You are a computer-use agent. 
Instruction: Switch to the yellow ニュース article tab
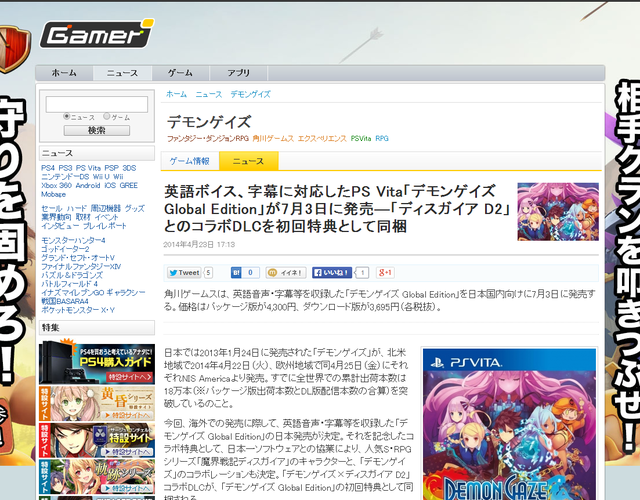point(249,161)
